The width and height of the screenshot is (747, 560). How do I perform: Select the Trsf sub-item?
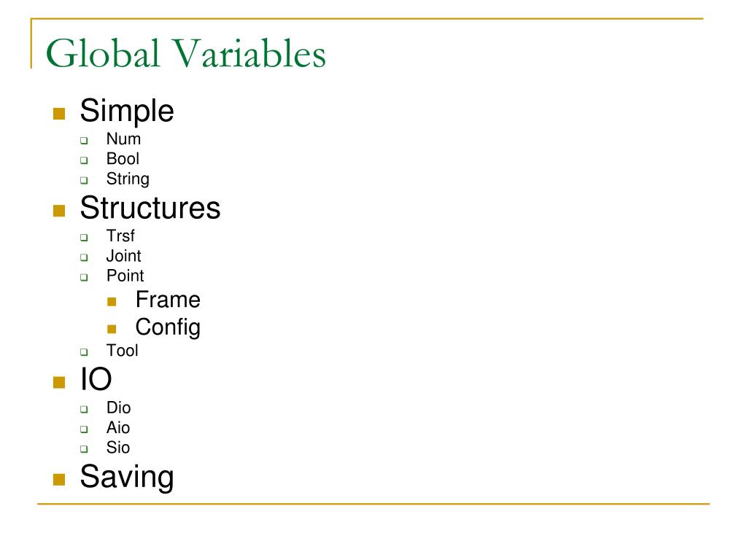tap(120, 236)
